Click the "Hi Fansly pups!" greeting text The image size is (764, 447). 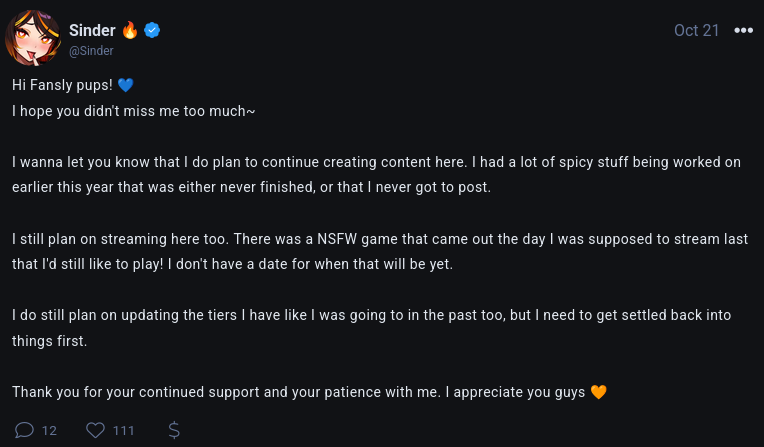point(62,84)
